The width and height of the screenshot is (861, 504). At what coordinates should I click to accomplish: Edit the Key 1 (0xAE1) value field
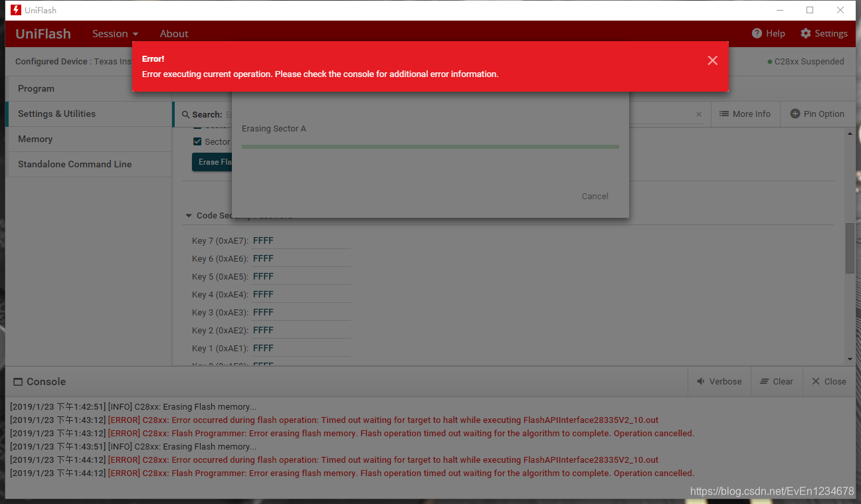(301, 348)
